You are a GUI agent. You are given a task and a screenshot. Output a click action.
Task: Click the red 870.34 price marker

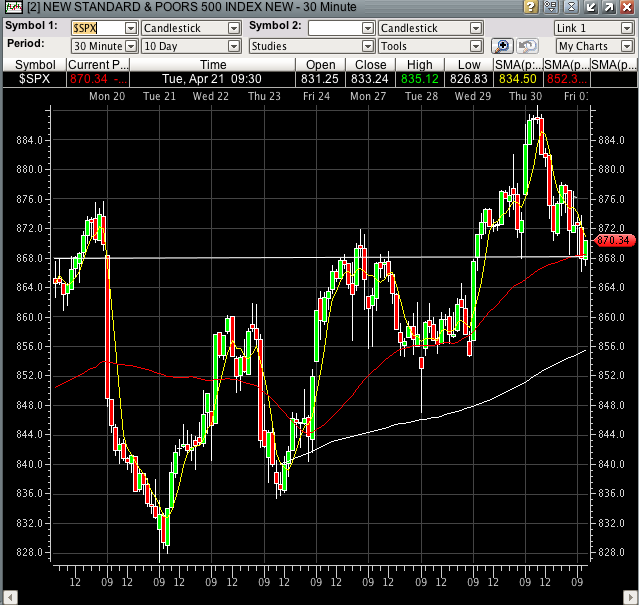tap(612, 240)
